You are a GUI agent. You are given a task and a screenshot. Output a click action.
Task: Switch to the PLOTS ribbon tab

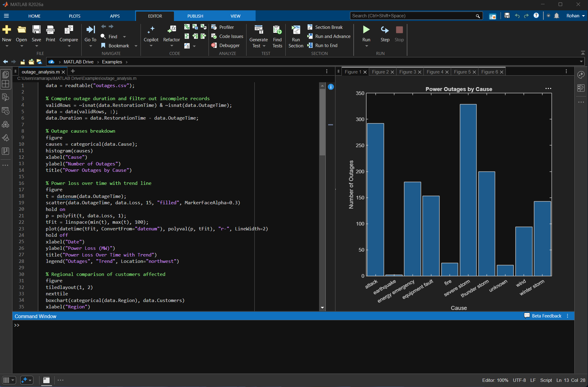click(74, 16)
